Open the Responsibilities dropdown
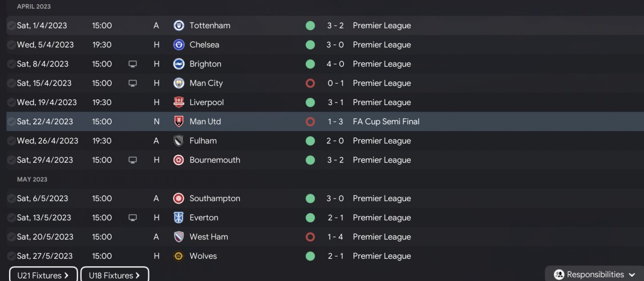Screen dimensions: 644x281 pos(595,274)
